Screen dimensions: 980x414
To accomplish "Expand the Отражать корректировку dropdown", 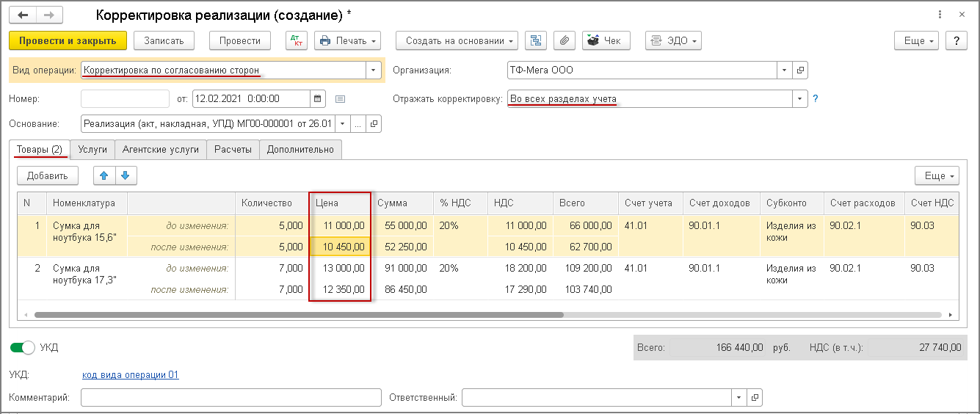I will [799, 98].
